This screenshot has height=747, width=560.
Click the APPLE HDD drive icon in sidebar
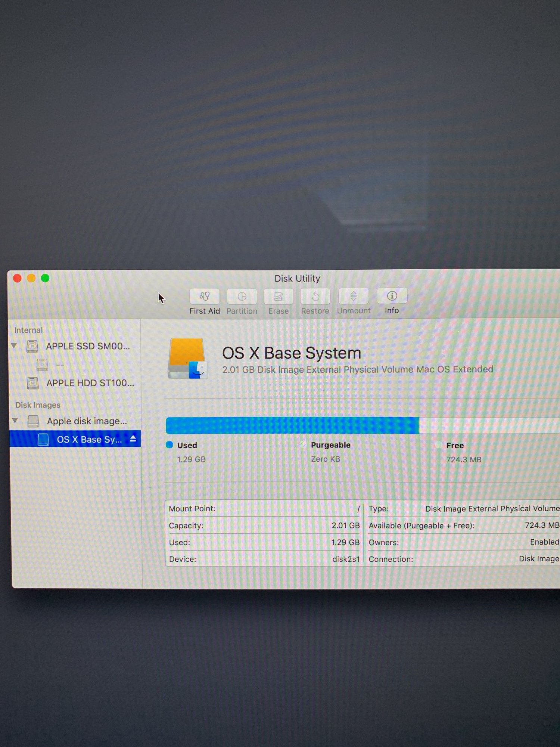click(33, 383)
